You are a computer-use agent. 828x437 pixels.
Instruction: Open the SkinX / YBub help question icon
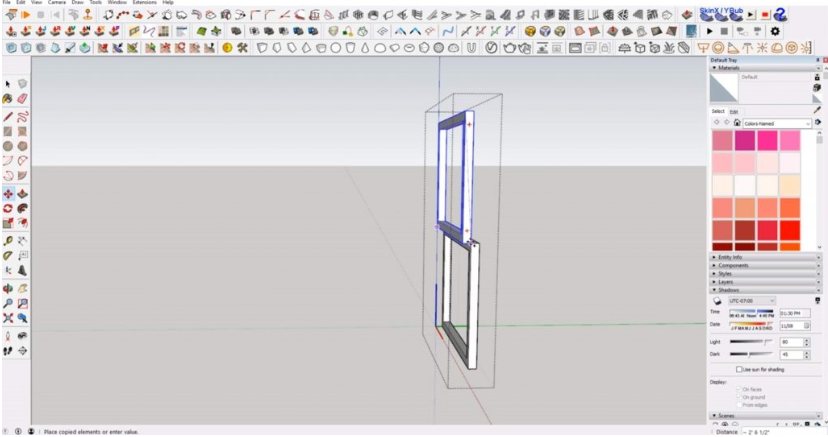[781, 15]
